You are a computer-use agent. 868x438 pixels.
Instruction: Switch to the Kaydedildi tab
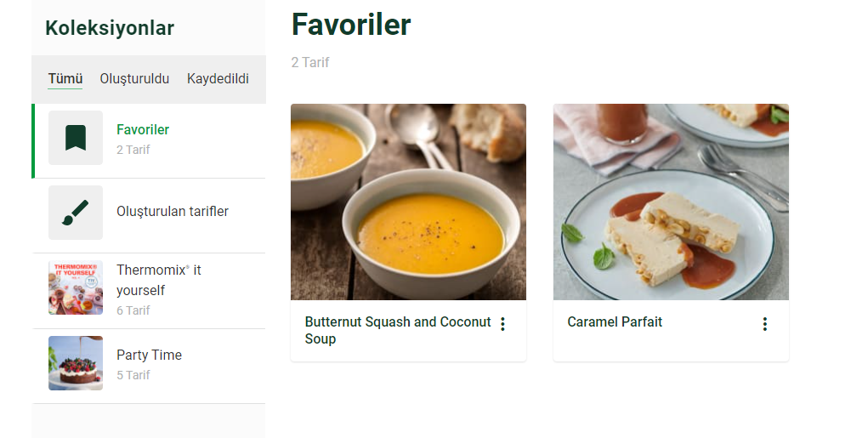(218, 79)
